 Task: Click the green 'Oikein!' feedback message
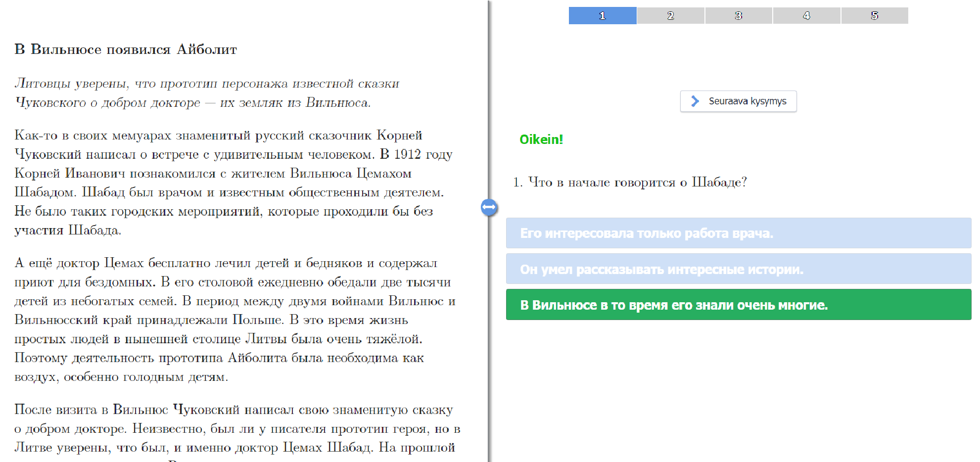click(541, 139)
